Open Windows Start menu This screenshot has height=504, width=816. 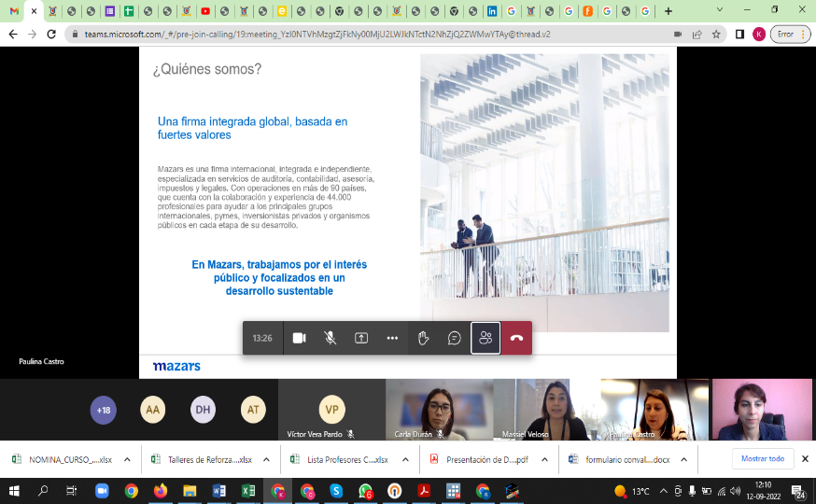pos(14,491)
